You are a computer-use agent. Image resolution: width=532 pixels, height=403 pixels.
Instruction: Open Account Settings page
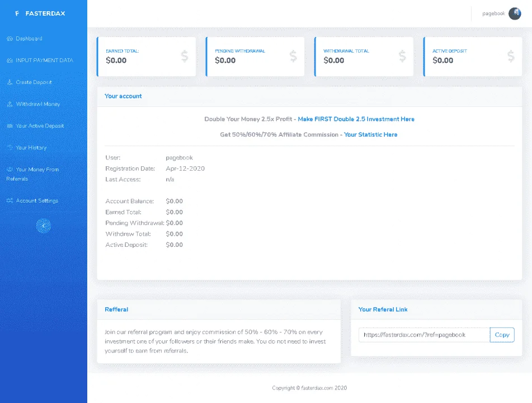(37, 200)
